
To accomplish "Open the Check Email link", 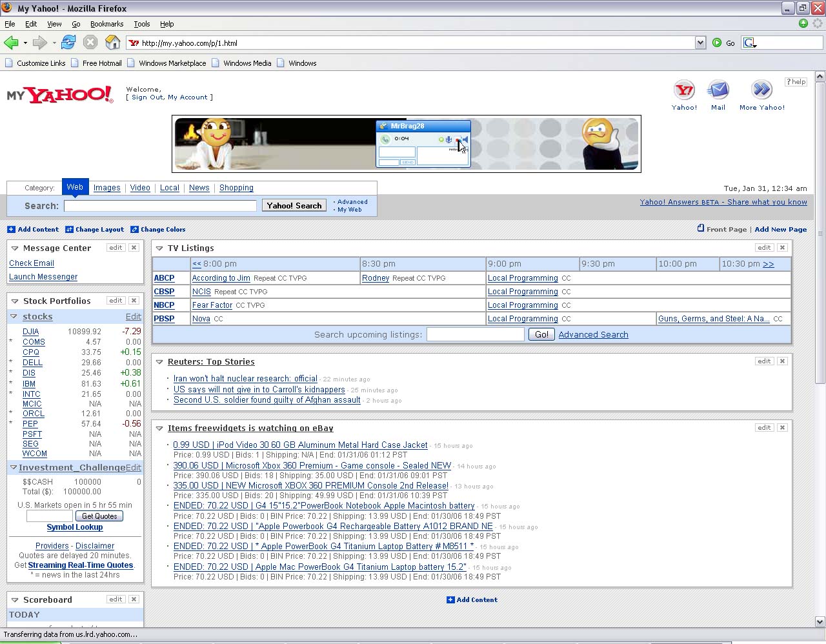I will (x=32, y=263).
